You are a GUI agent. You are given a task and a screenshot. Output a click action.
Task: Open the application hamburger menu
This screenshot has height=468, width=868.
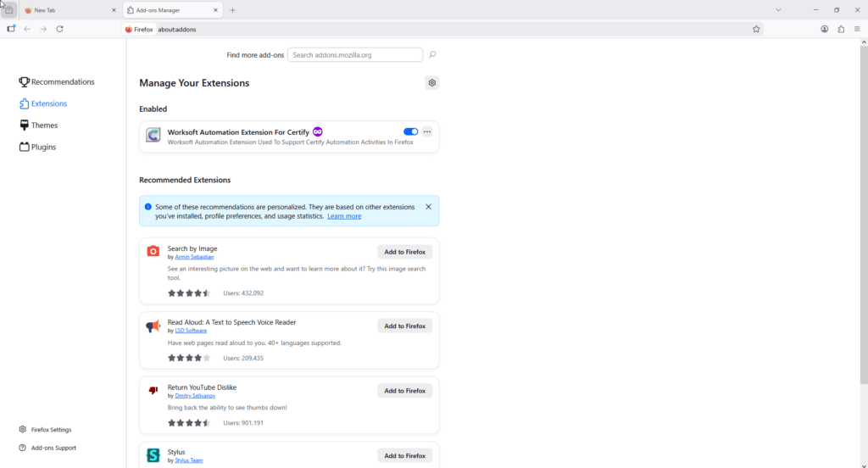[857, 30]
